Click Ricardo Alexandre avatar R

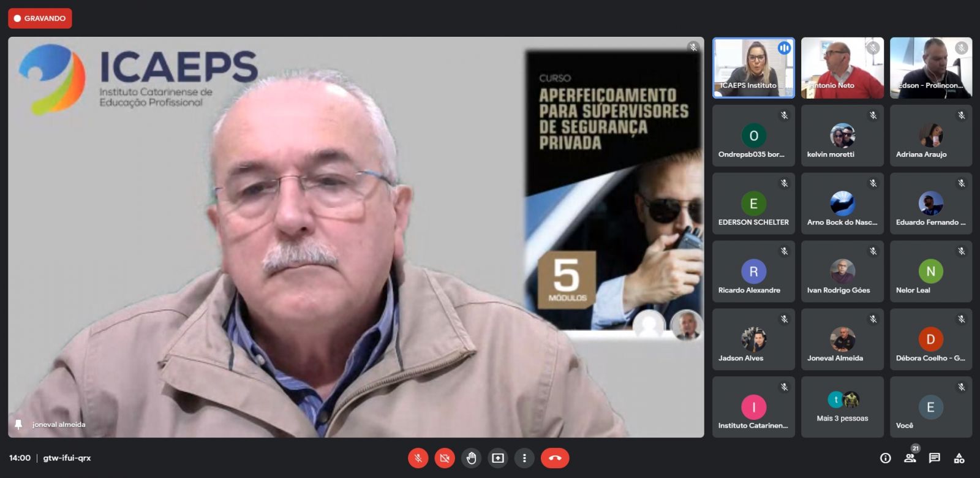point(754,271)
